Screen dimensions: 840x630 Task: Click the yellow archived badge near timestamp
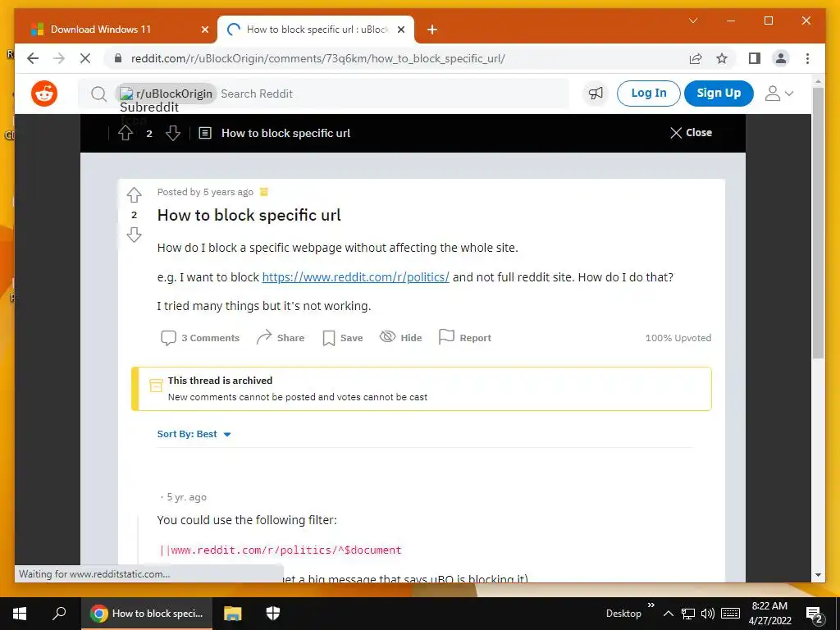tap(263, 192)
